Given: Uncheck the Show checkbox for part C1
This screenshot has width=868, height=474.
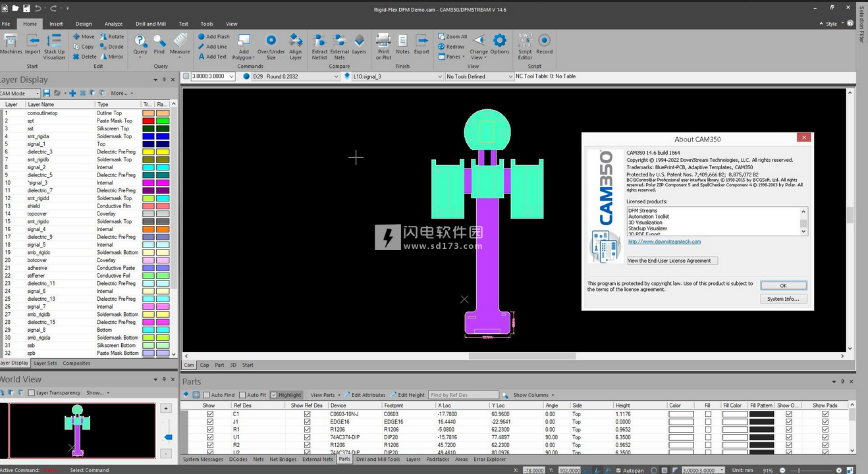Looking at the screenshot, I should point(210,414).
